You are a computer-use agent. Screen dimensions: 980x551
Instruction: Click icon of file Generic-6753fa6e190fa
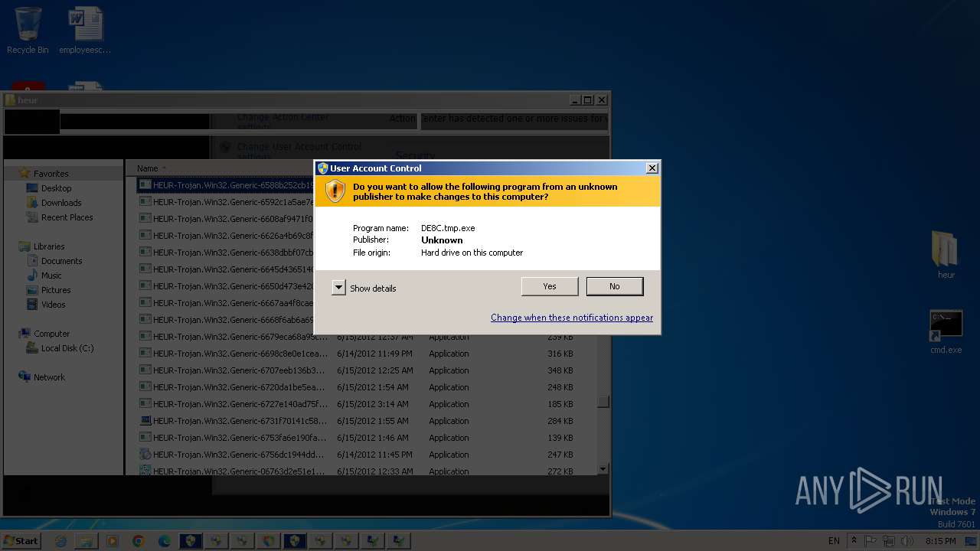145,438
